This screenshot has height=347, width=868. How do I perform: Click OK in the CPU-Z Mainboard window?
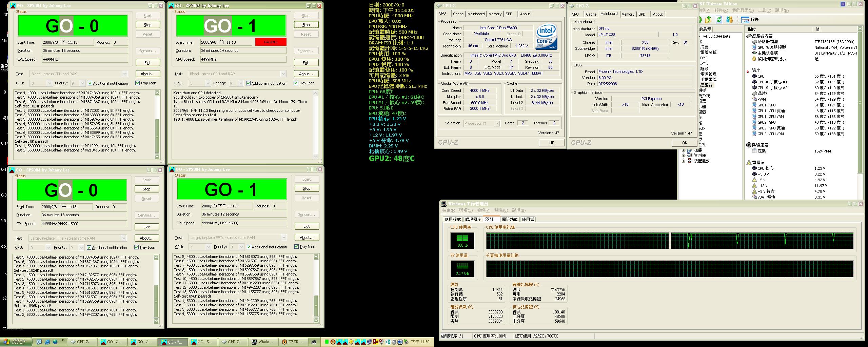pyautogui.click(x=685, y=143)
